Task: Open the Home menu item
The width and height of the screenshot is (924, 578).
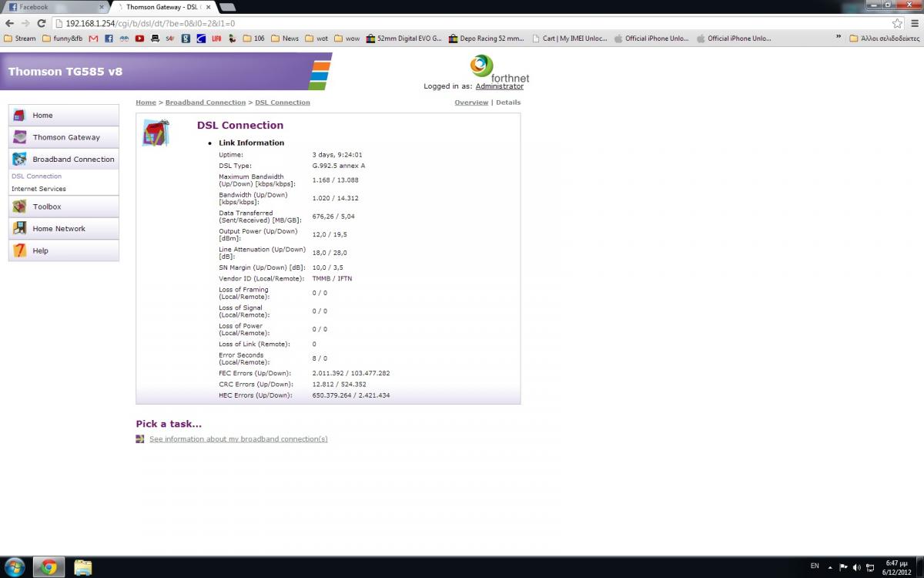Action: [x=64, y=116]
